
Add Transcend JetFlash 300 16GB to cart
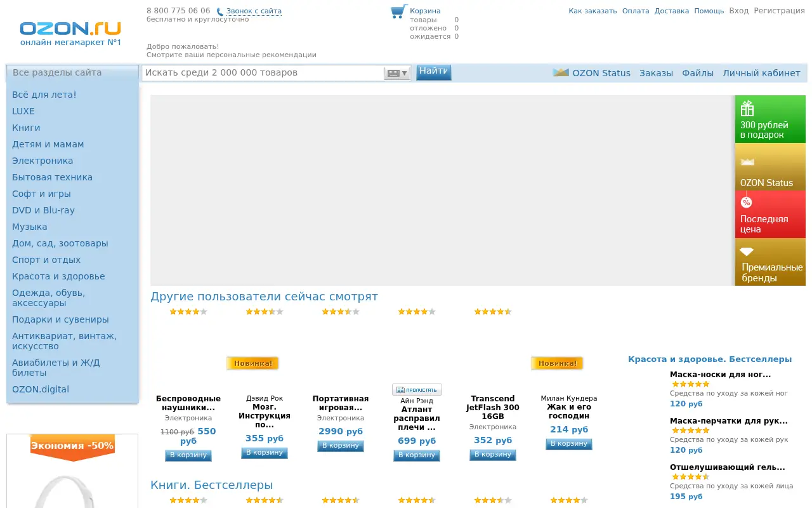(493, 455)
